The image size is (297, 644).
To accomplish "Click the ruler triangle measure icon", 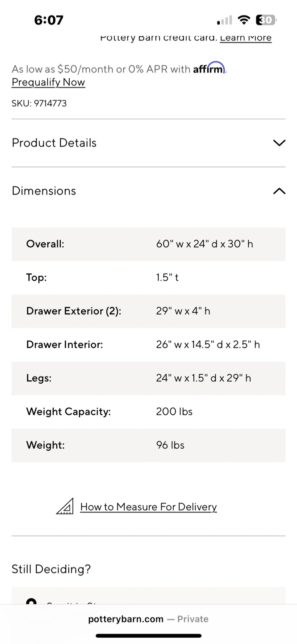I will 65,506.
